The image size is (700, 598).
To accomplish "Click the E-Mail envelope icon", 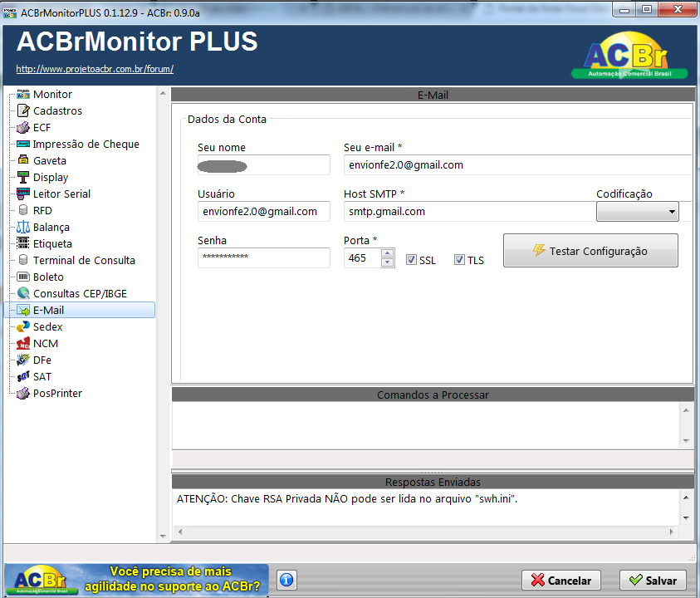I will coord(23,310).
